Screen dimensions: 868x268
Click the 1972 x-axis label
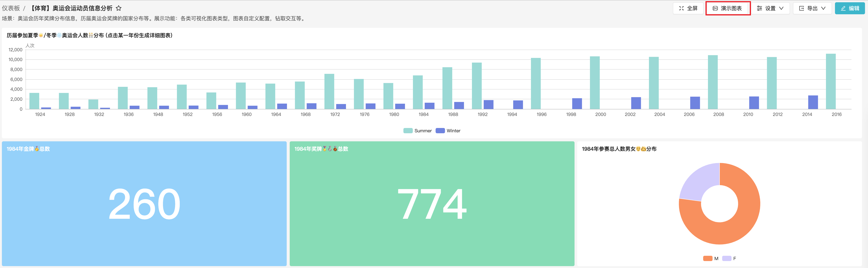pyautogui.click(x=335, y=114)
